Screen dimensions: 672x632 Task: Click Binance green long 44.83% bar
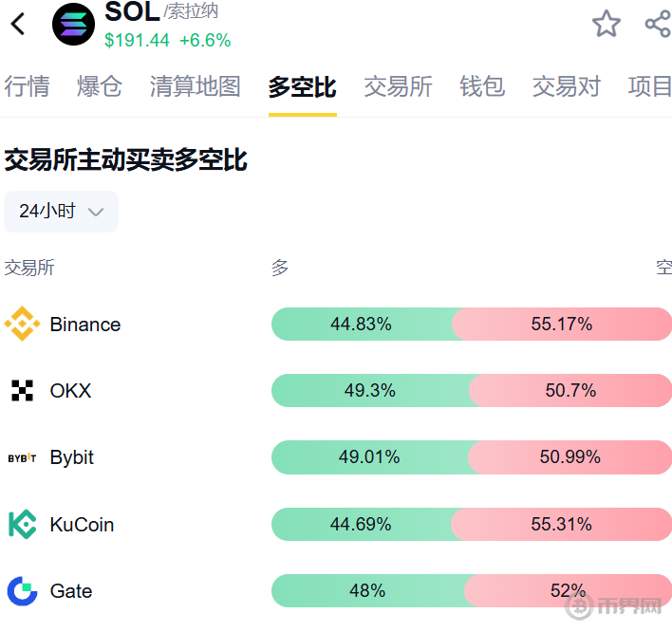point(362,325)
